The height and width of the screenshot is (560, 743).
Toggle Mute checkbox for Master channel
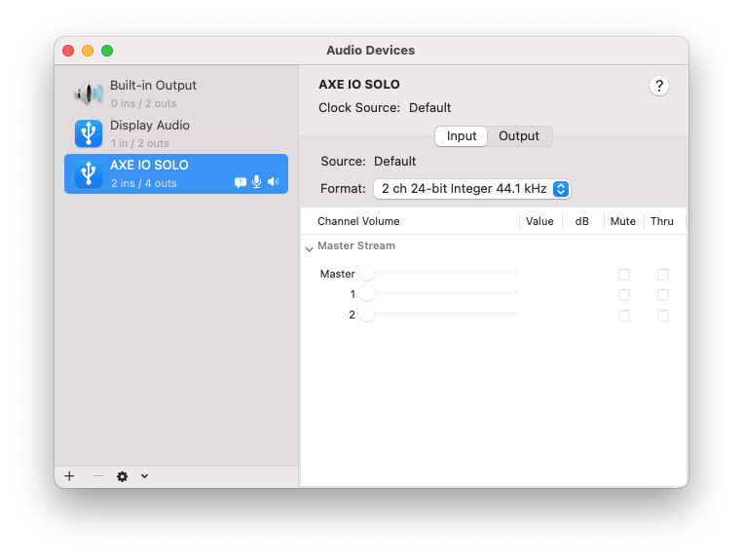pos(624,275)
